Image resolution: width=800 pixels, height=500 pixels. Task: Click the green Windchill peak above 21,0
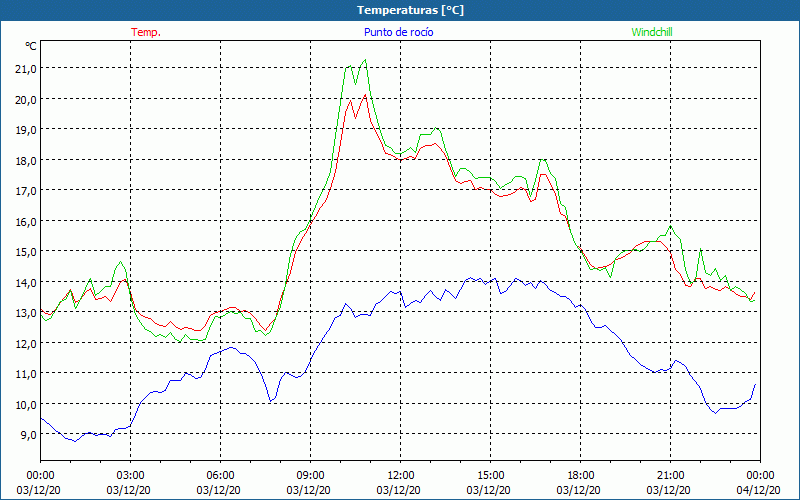click(x=365, y=60)
